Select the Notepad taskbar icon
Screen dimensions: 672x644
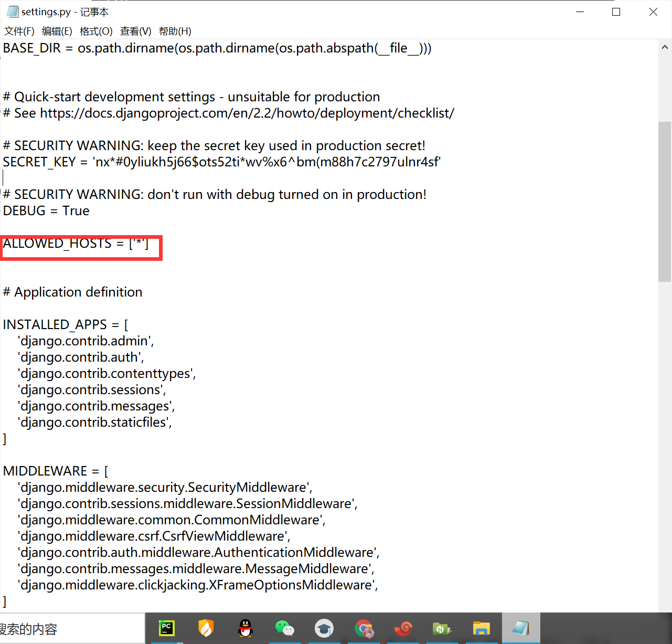click(521, 628)
